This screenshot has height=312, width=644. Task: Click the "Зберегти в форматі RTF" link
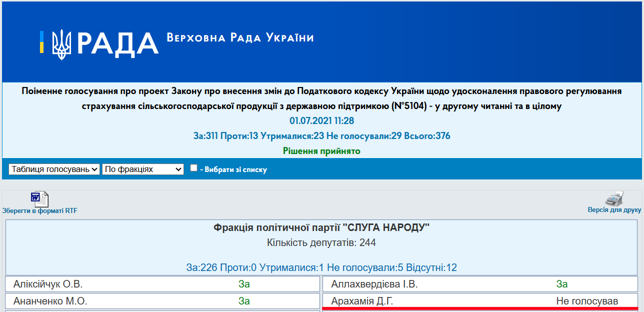[40, 210]
